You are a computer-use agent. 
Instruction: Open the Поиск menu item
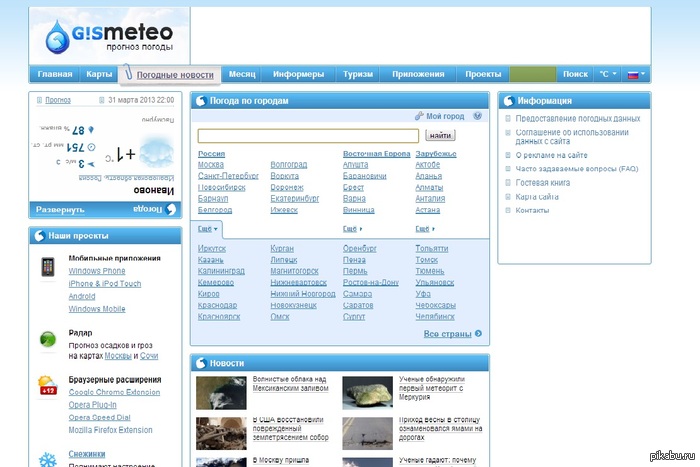[575, 74]
